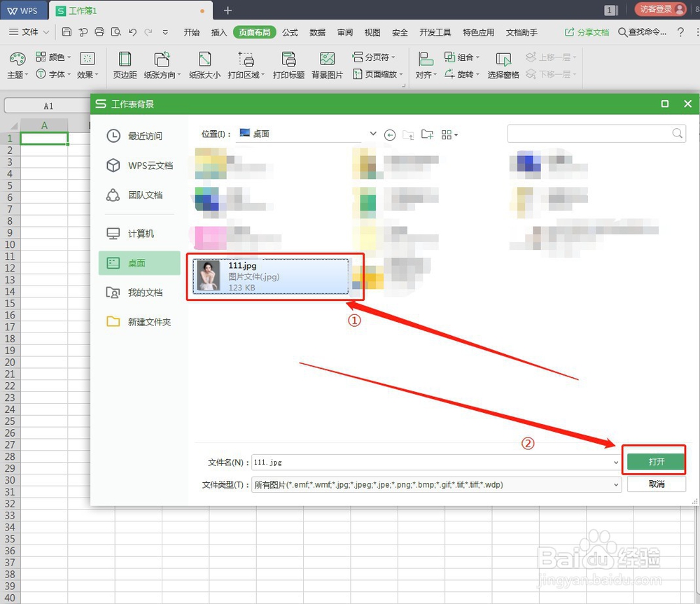Switch to the Review (审阅) tab
Screen dimensions: 700x604
(345, 32)
